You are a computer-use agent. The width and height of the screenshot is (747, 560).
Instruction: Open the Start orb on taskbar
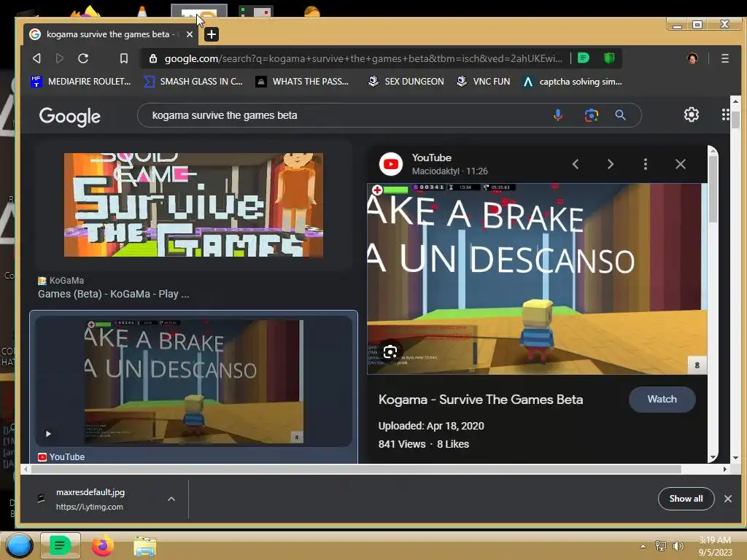(x=19, y=545)
